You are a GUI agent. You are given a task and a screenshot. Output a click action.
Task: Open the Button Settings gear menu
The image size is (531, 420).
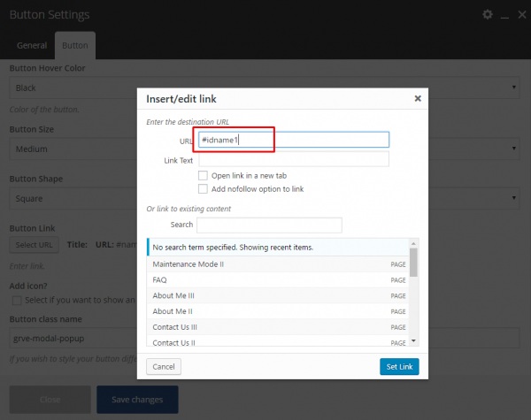(487, 15)
